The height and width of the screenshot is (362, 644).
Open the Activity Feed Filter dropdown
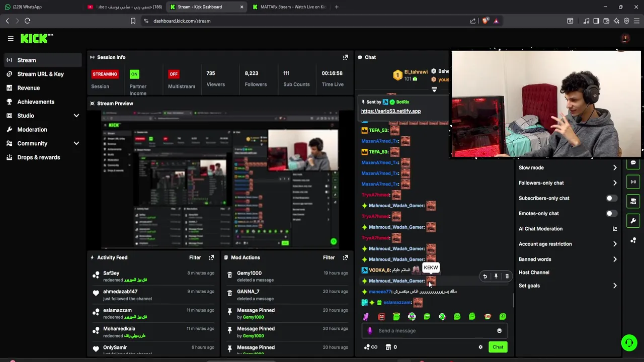195,257
